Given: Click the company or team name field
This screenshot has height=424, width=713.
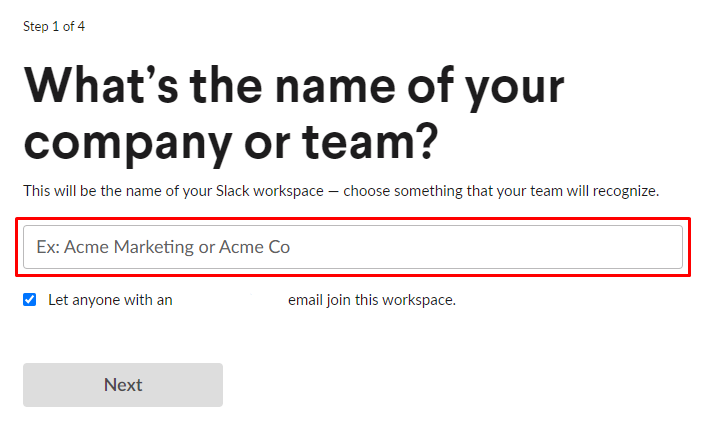Looking at the screenshot, I should coord(352,247).
